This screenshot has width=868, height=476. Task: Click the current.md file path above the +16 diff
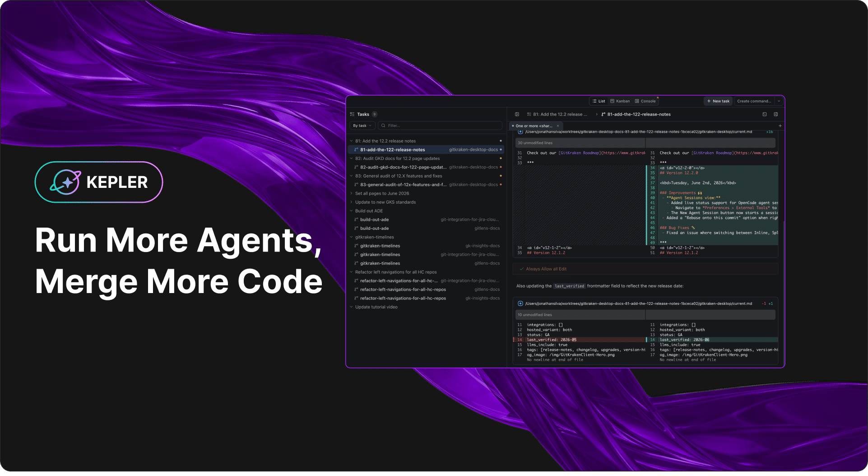638,132
